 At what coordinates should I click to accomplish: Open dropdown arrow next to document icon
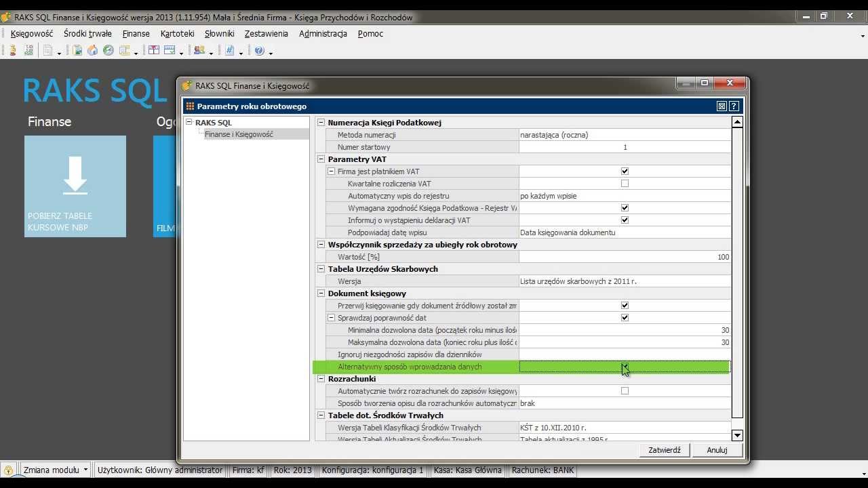[59, 53]
